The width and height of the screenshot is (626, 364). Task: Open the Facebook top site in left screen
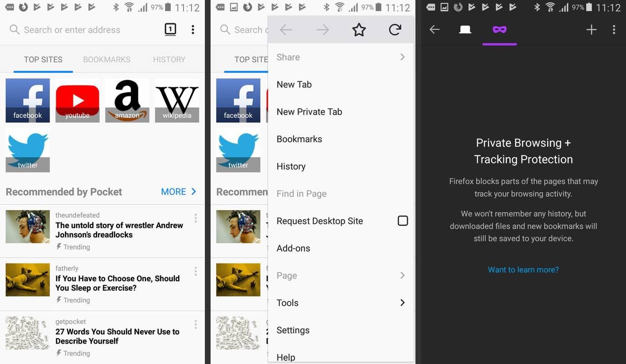(x=28, y=101)
